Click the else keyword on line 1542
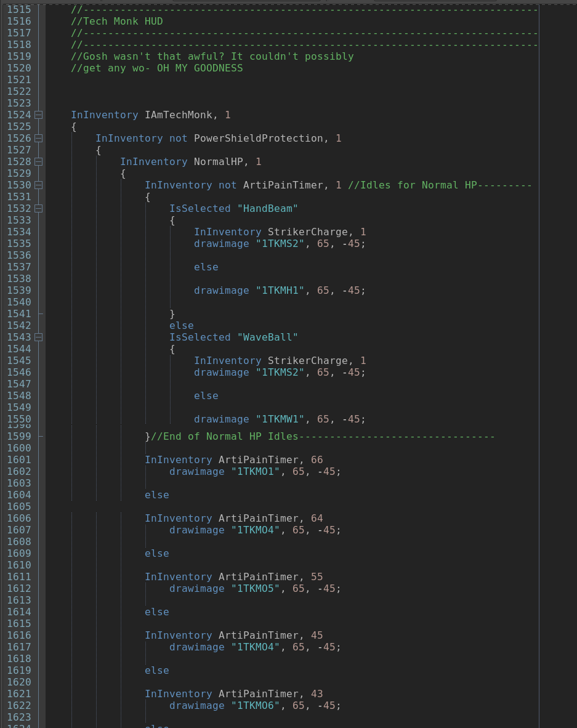 (x=182, y=325)
